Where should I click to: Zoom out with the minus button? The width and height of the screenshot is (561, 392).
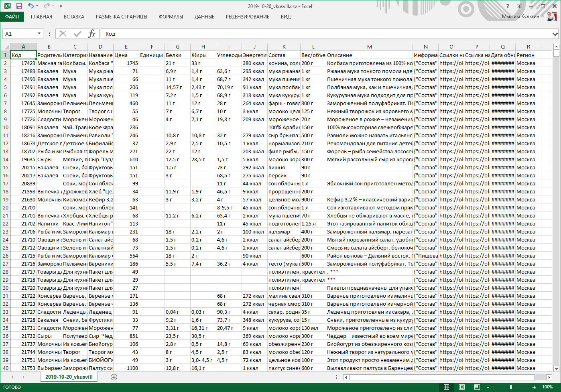pos(488,387)
